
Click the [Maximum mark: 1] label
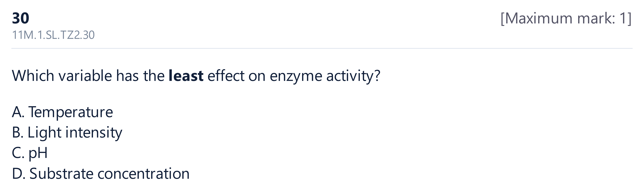[x=566, y=18]
